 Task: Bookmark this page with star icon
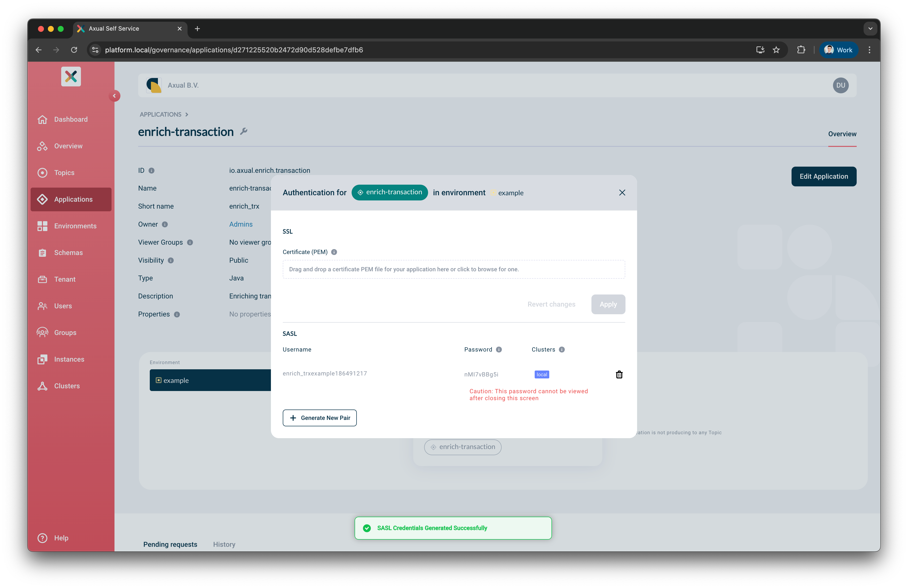click(776, 50)
